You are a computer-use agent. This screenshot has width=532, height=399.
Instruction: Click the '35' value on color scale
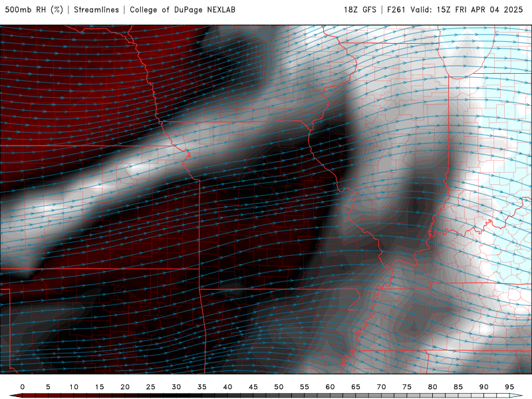202,387
